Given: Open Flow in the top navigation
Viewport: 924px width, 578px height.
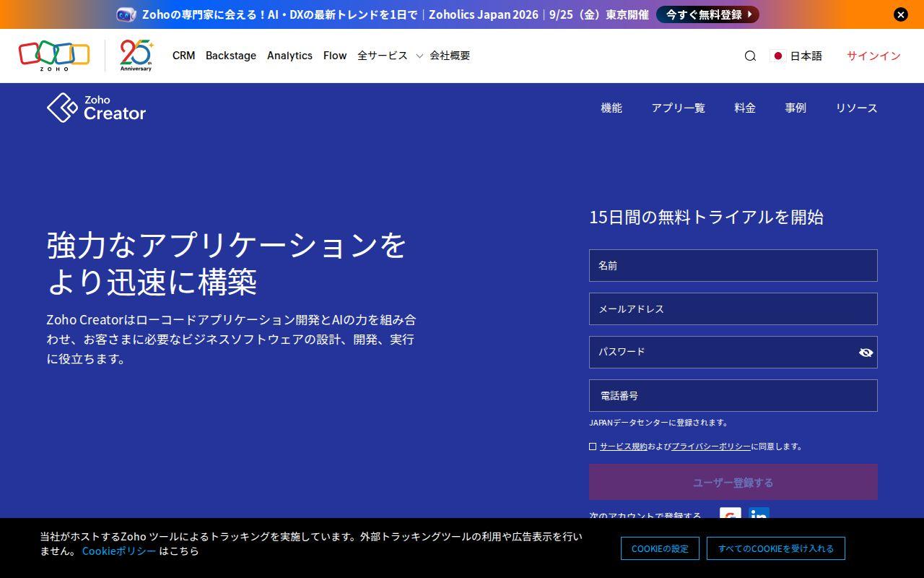Looking at the screenshot, I should pyautogui.click(x=335, y=56).
